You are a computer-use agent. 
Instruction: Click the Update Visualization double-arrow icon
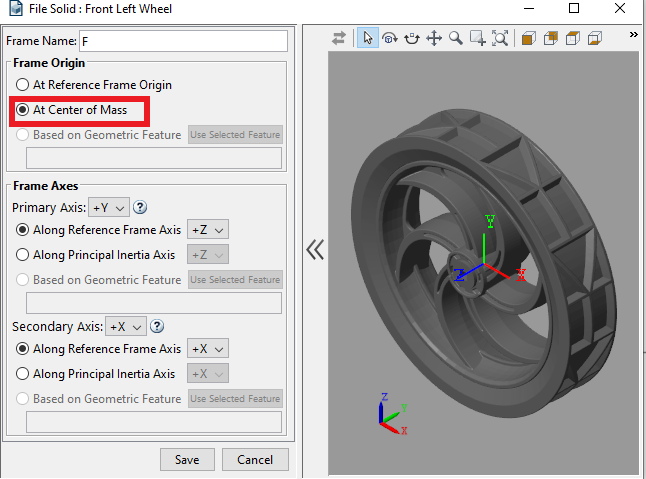pyautogui.click(x=339, y=38)
